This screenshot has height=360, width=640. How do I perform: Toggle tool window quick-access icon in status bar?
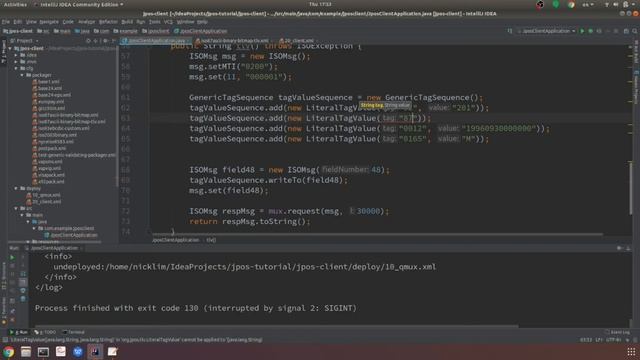click(x=5, y=340)
